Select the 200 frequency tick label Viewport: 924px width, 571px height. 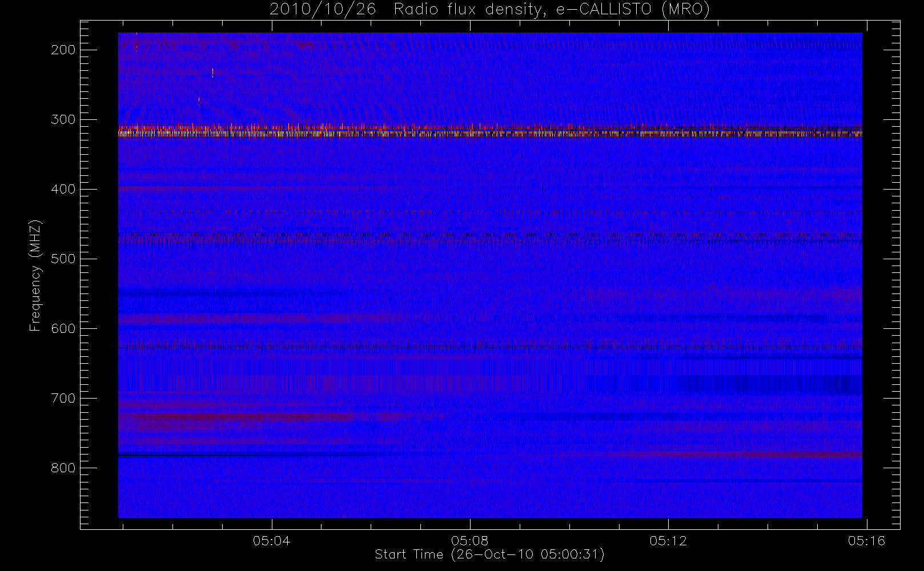[x=63, y=50]
